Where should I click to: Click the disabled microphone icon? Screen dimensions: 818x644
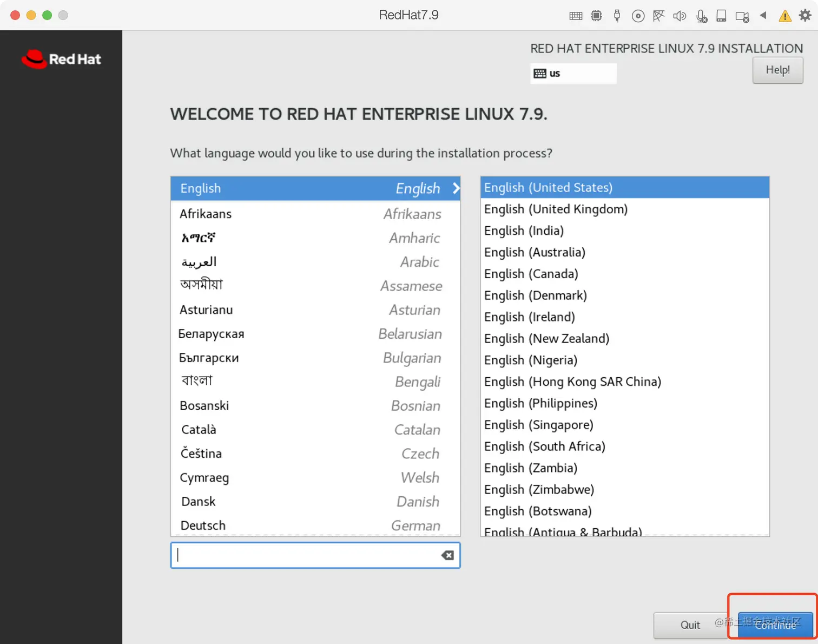[701, 16]
